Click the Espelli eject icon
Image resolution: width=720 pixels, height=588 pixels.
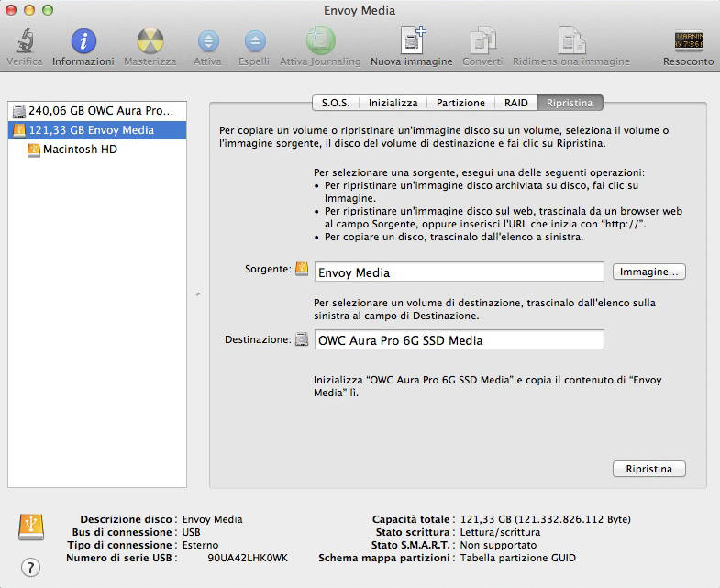255,41
